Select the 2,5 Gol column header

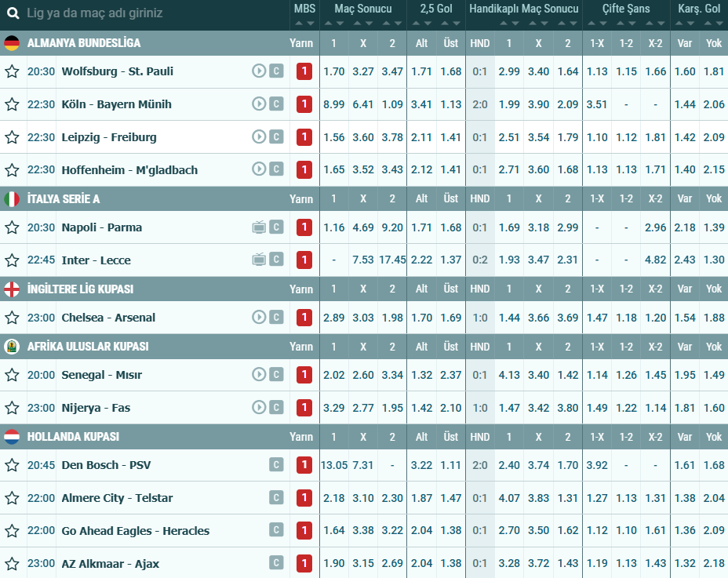tap(436, 9)
